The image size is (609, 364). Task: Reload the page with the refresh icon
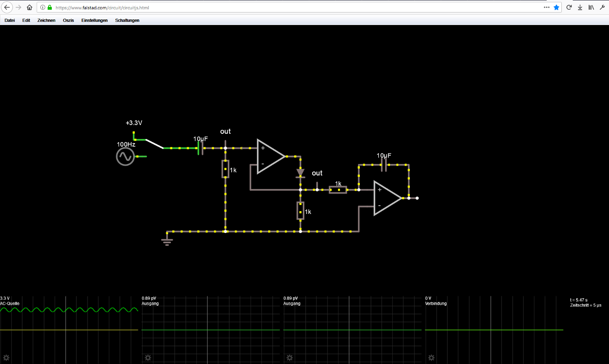569,7
